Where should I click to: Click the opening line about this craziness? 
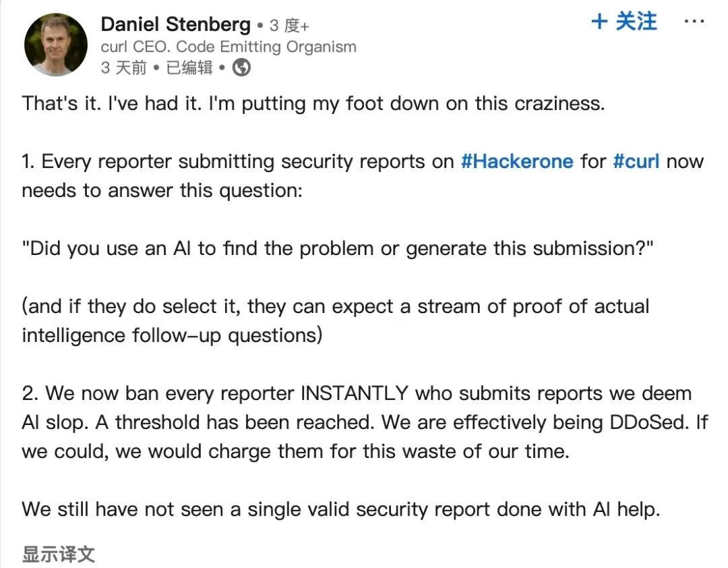click(x=313, y=104)
